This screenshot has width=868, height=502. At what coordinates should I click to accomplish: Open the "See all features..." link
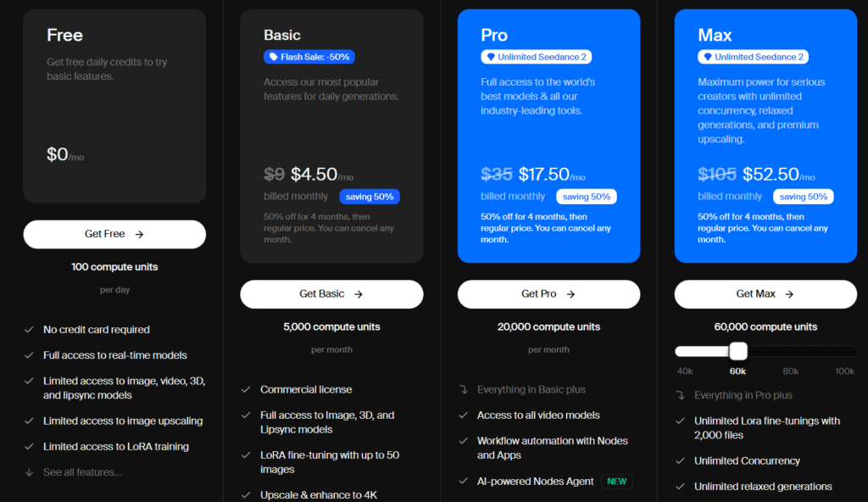[x=84, y=472]
